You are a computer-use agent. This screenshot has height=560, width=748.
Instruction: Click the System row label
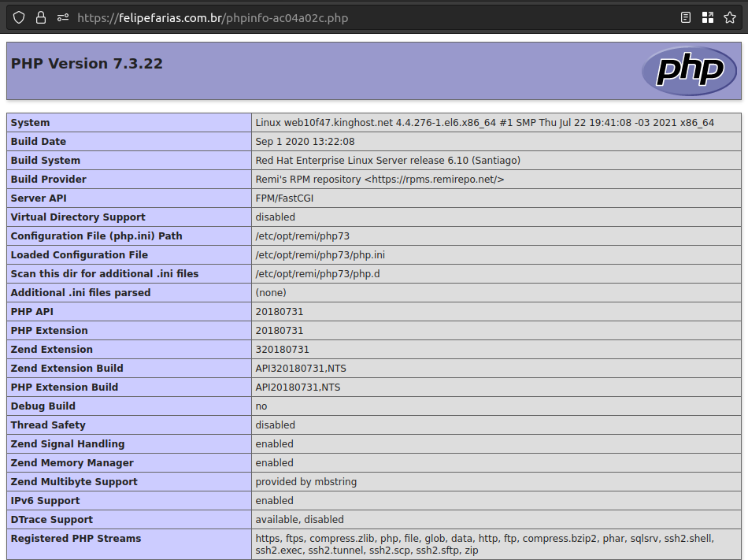(30, 123)
